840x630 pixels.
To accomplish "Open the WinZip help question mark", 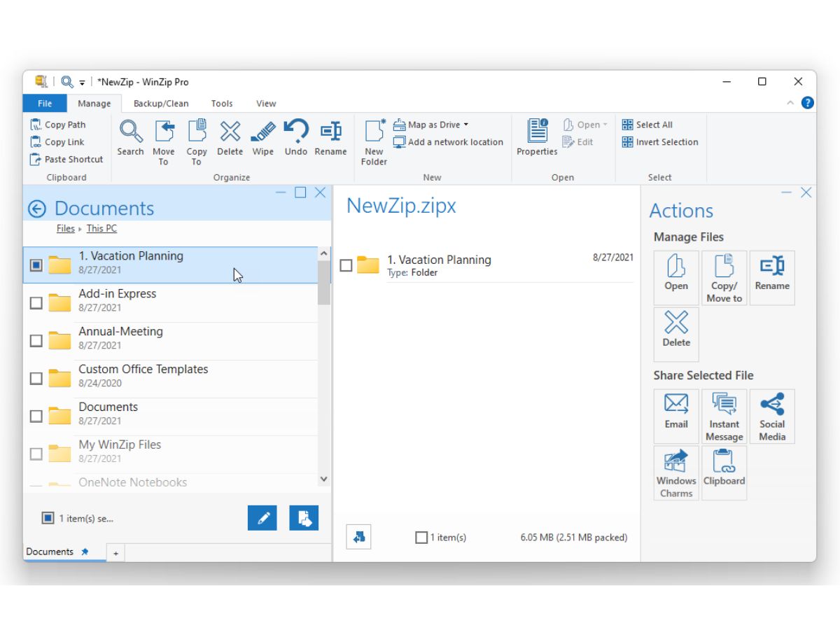I will [807, 103].
